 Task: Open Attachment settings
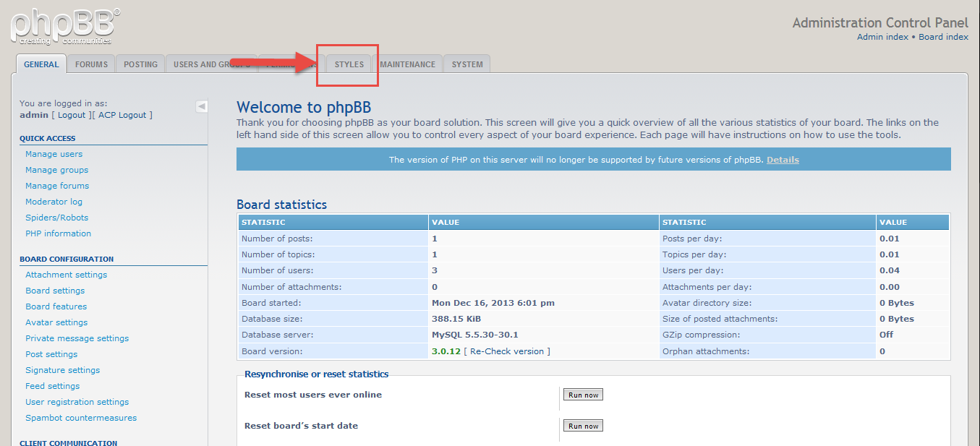(66, 275)
